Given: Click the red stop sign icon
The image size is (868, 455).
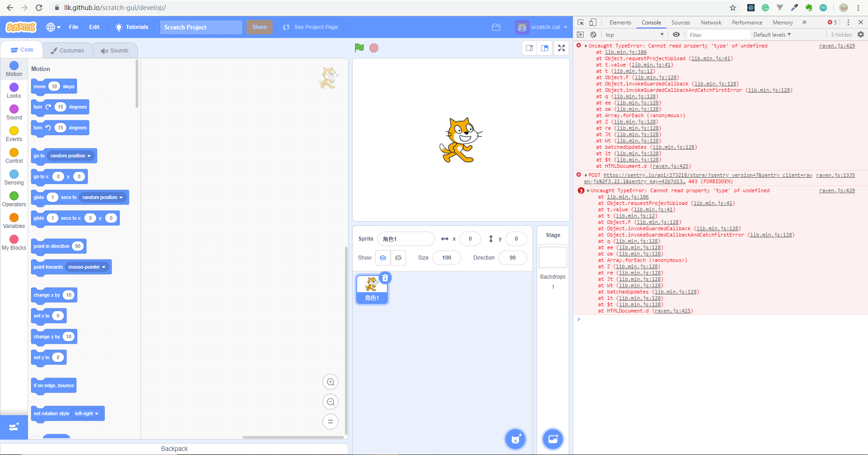Looking at the screenshot, I should tap(373, 47).
